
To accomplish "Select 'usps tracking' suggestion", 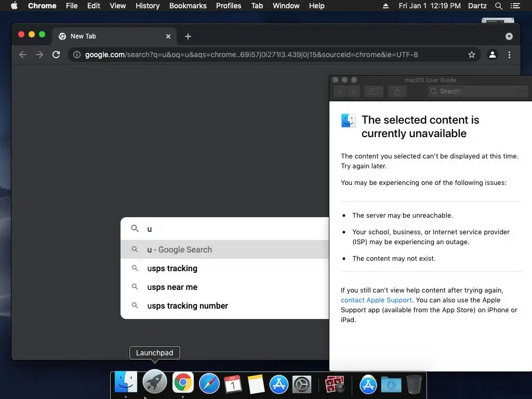I will click(x=225, y=268).
